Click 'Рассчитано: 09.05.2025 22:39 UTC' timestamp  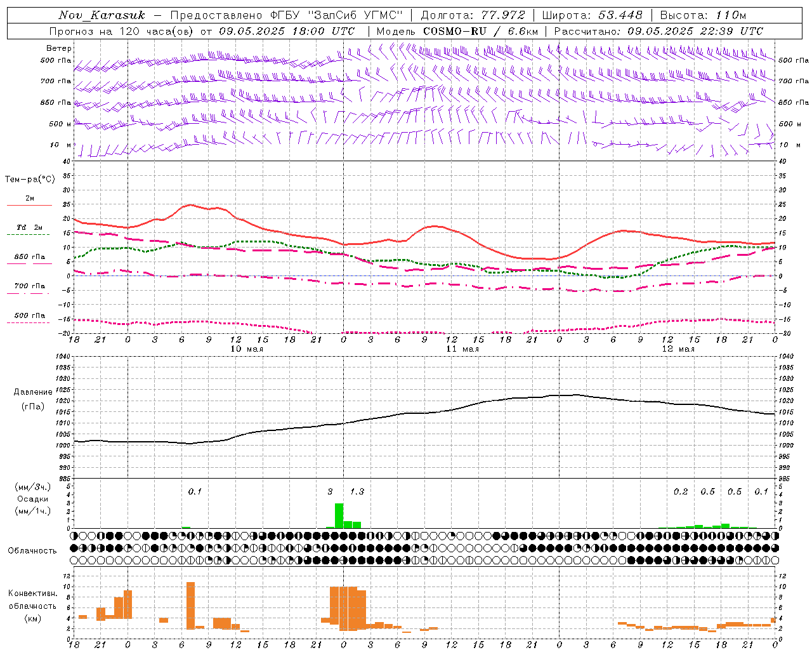click(x=658, y=31)
